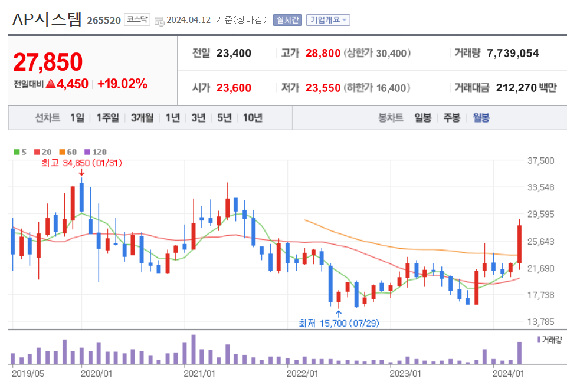
Task: Click the 거래대금 value 212,270
Action: point(516,88)
